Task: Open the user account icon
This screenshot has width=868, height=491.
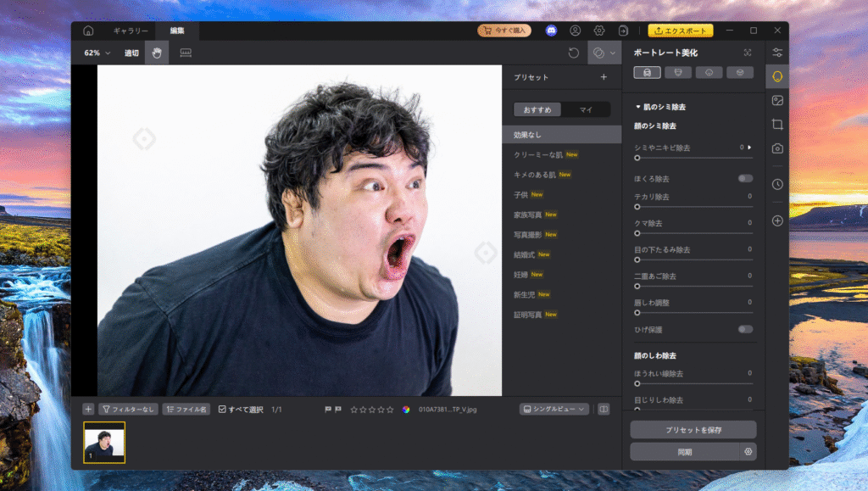Action: [x=576, y=31]
